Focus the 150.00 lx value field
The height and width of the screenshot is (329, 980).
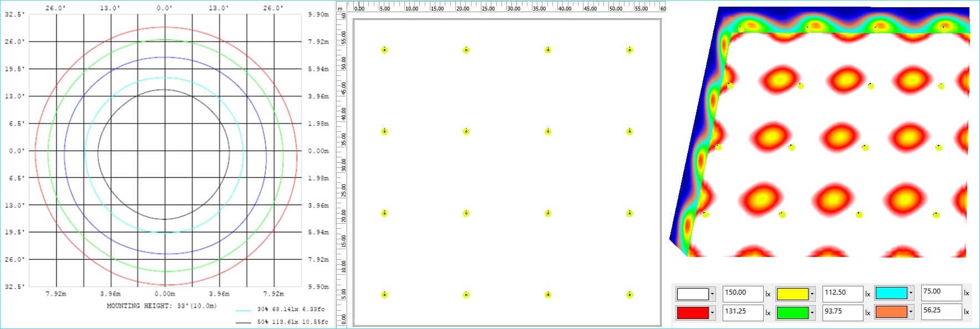coord(743,293)
